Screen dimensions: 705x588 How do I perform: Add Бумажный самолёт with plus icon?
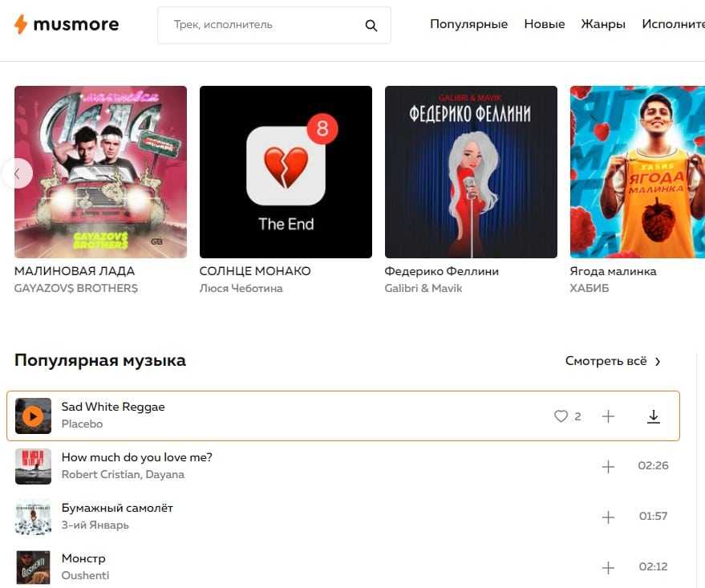click(x=608, y=517)
